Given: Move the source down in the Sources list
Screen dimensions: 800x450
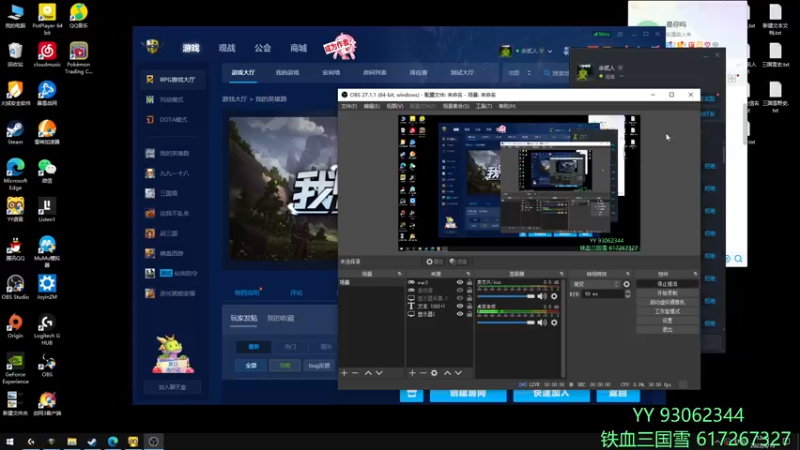Looking at the screenshot, I should tap(458, 373).
